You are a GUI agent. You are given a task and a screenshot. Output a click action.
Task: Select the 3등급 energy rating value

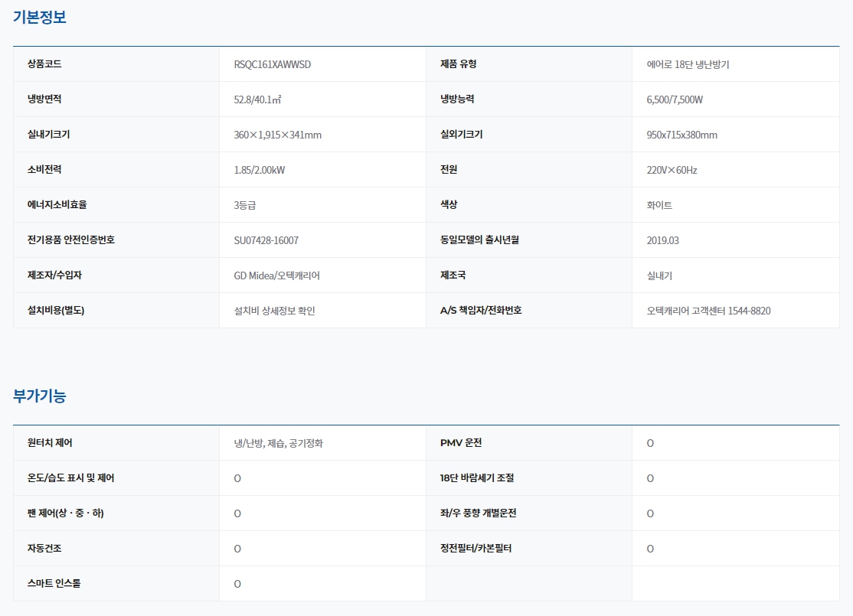click(x=246, y=205)
